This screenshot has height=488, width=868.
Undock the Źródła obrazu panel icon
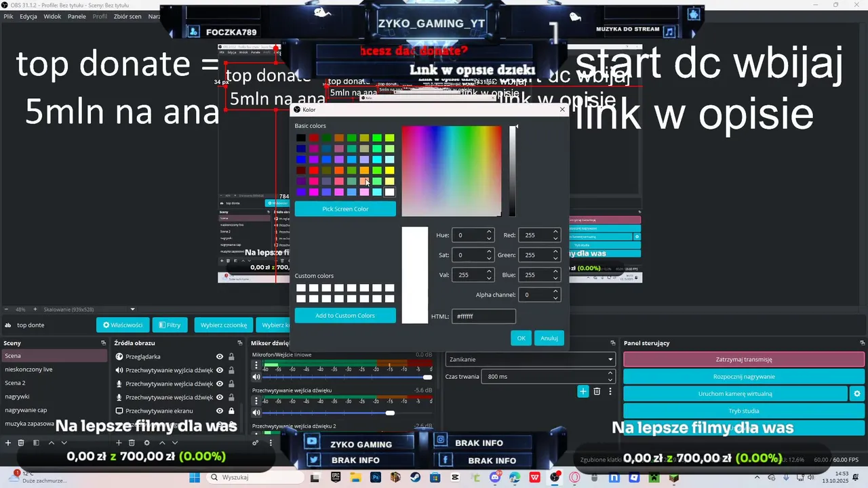pos(239,343)
